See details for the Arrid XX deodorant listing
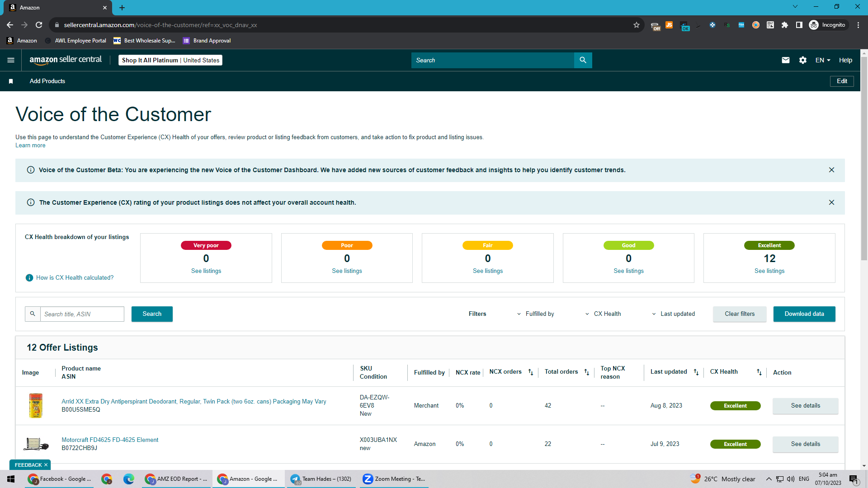The image size is (868, 488). 806,406
